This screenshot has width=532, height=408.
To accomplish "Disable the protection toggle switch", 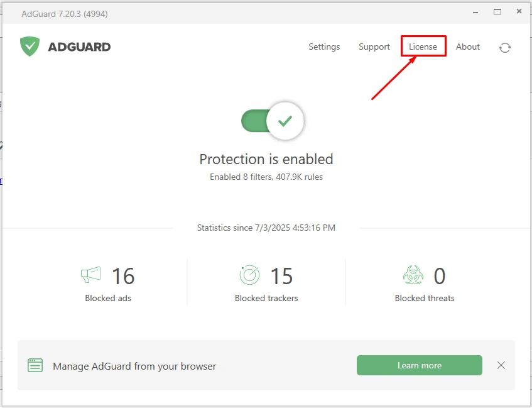I will [273, 121].
